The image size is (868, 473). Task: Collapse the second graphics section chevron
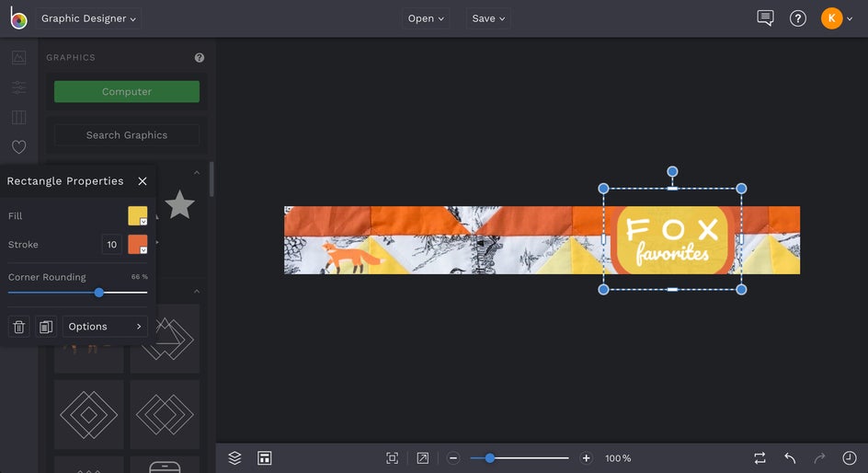click(x=197, y=292)
